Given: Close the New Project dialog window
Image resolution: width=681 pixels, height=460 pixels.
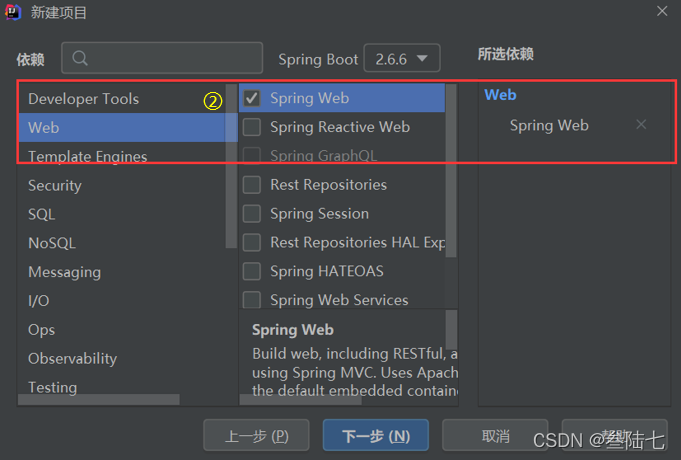Looking at the screenshot, I should click(662, 11).
